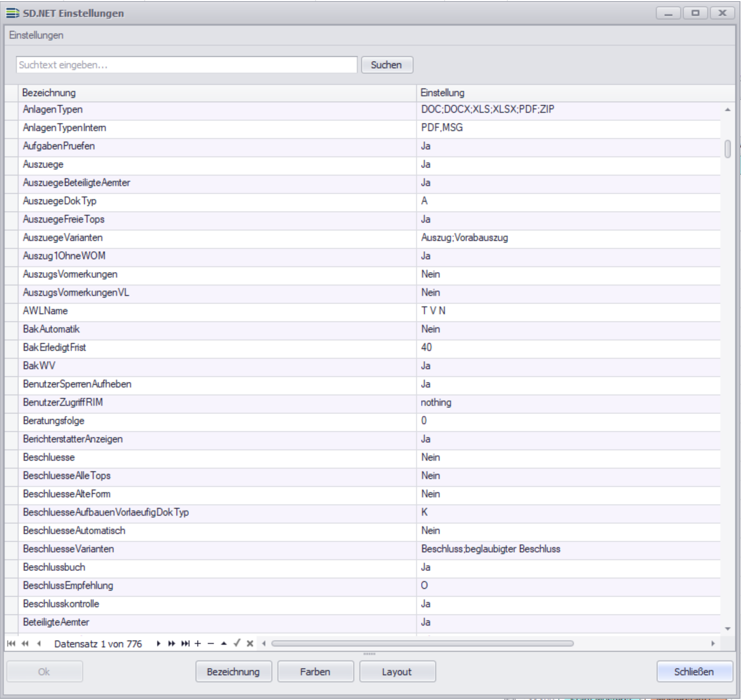This screenshot has width=741, height=700.
Task: Delete record with minus icon
Action: (x=211, y=644)
